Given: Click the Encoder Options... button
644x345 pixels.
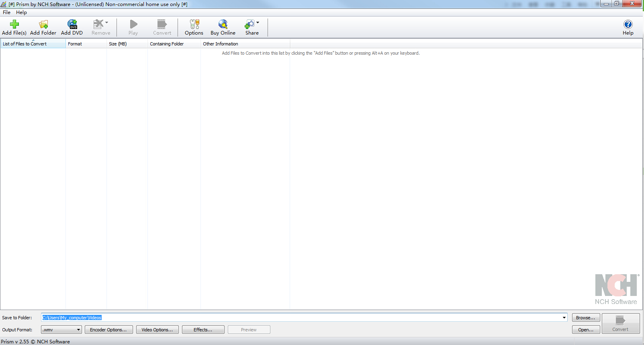Looking at the screenshot, I should click(x=108, y=330).
